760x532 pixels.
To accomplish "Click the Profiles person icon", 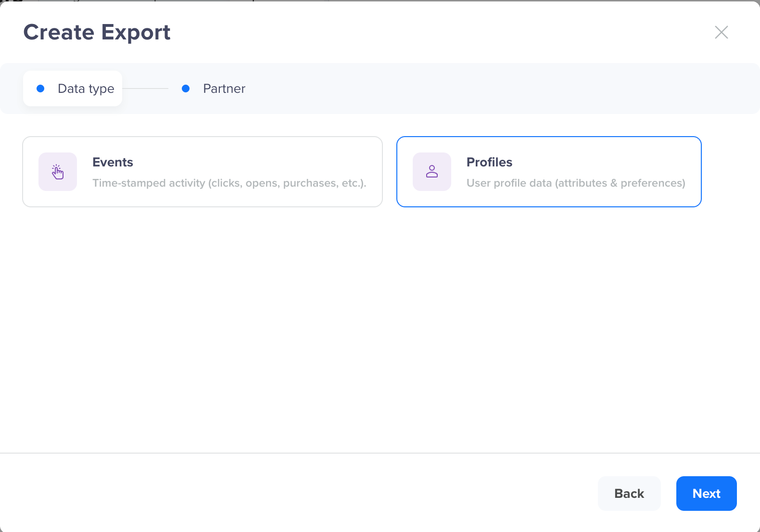I will [x=432, y=172].
